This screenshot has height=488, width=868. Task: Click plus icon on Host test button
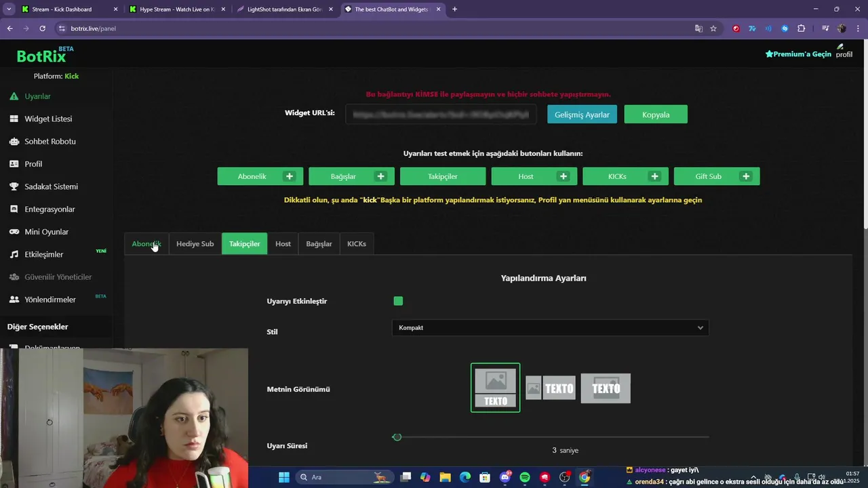564,176
